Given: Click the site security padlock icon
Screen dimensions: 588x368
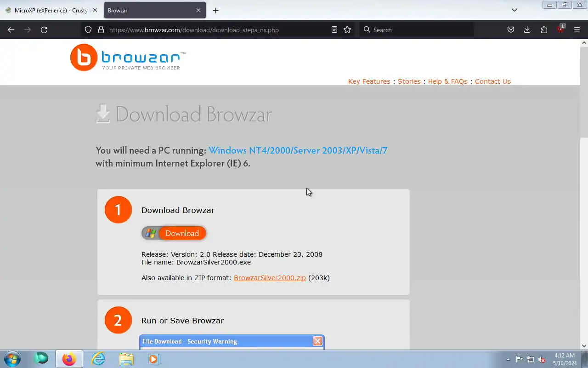Looking at the screenshot, I should click(x=101, y=30).
